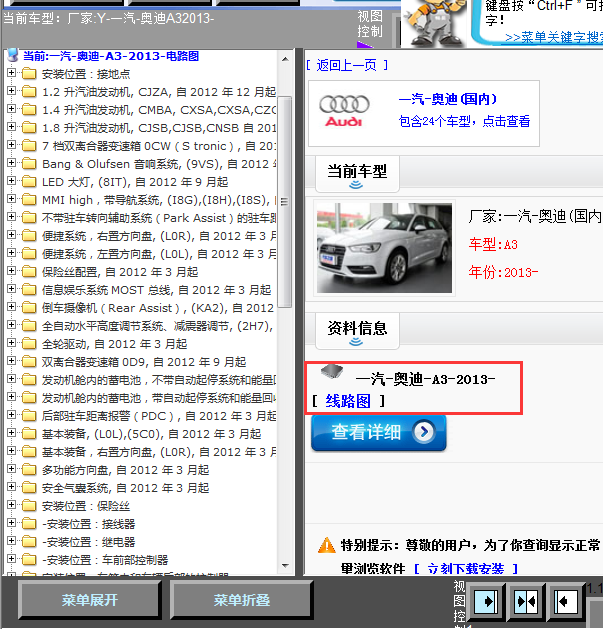This screenshot has height=629, width=603.
Task: Open folder icon of 多功能方向盘
Action: [x=29, y=470]
